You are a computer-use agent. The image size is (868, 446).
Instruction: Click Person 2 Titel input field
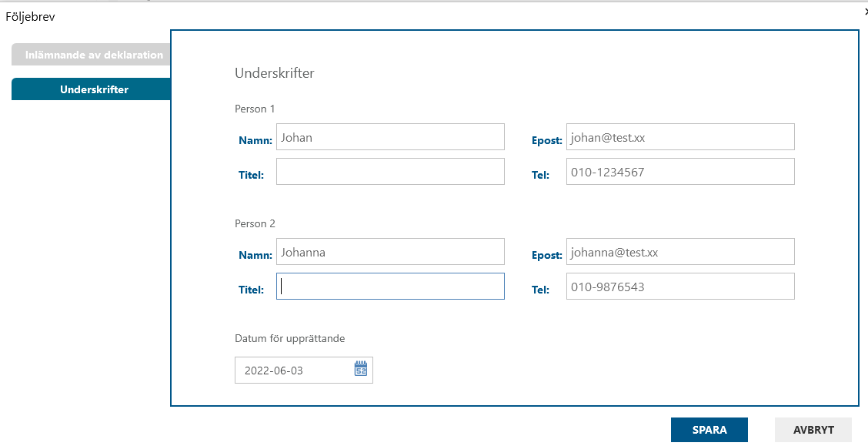(x=390, y=286)
